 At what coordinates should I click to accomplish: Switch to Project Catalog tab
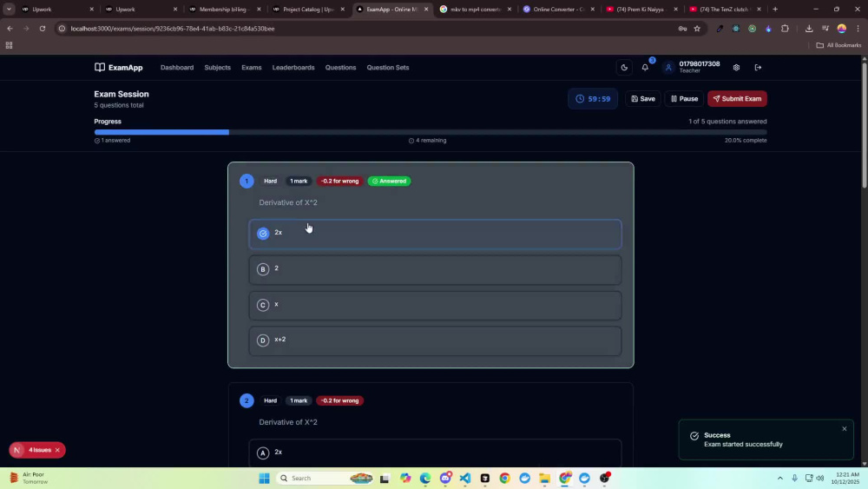pos(307,9)
